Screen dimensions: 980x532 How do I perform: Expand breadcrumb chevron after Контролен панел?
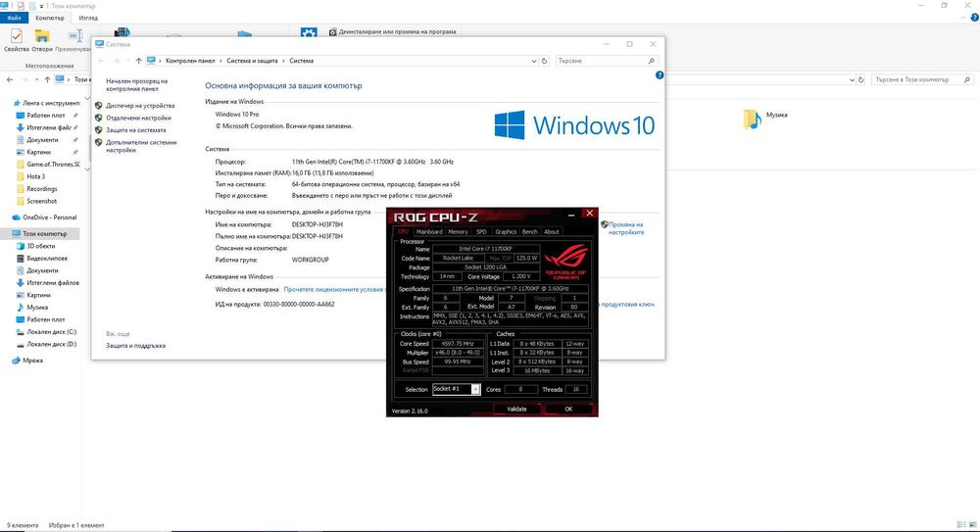coord(221,61)
